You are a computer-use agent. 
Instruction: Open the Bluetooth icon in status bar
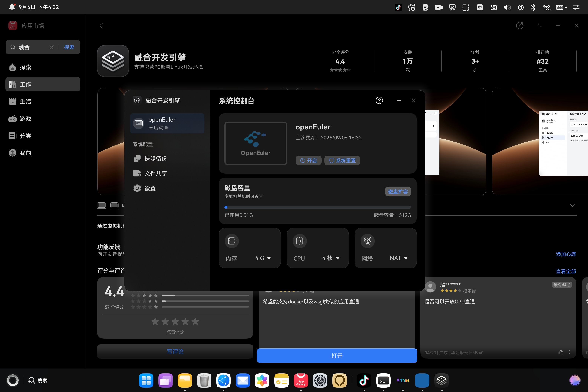[533, 8]
